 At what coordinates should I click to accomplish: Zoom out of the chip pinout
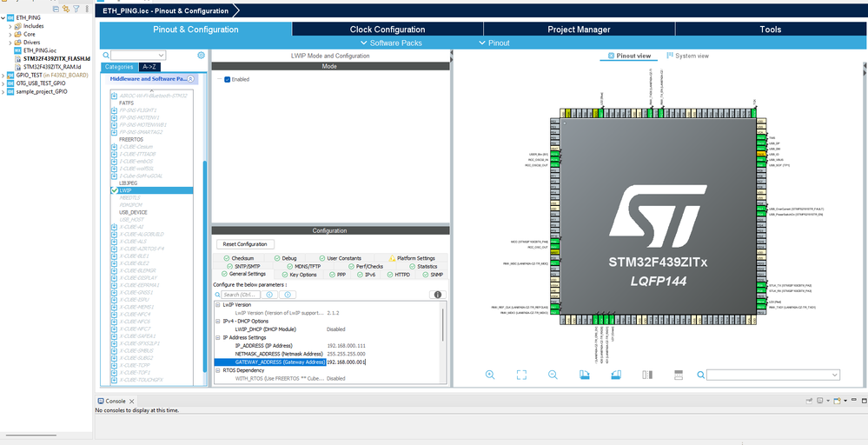point(553,375)
